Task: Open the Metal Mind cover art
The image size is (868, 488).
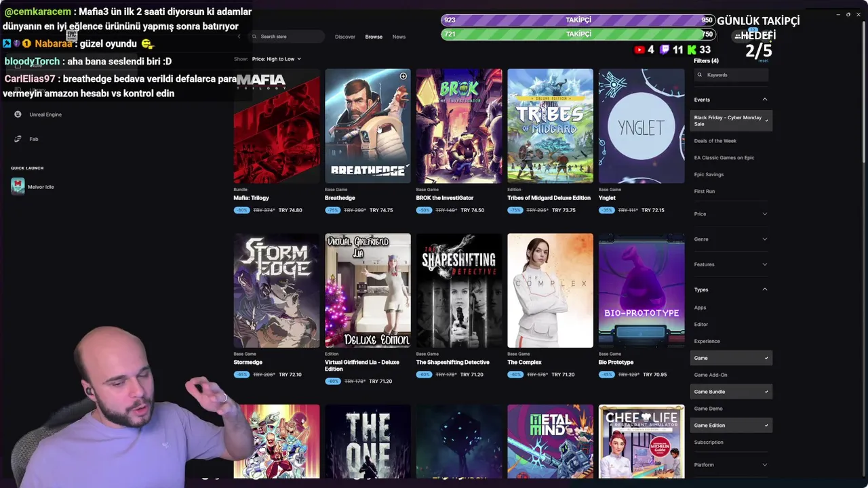Action: tap(550, 441)
